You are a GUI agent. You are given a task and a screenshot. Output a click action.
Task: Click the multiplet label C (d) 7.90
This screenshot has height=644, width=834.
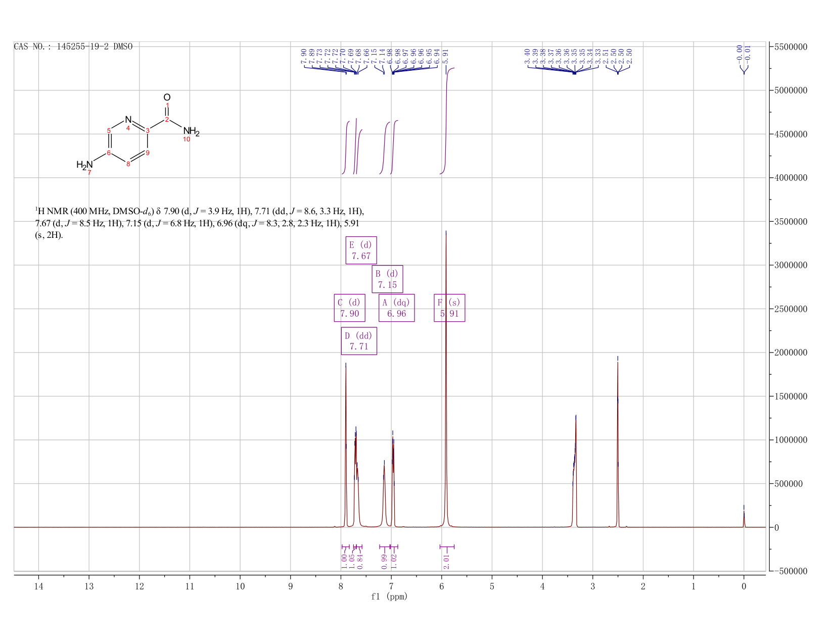(x=349, y=308)
